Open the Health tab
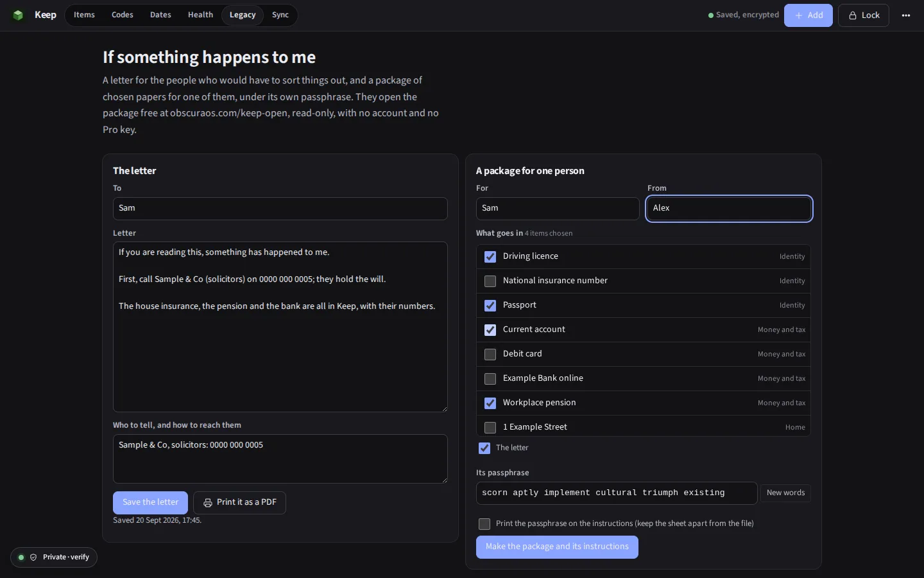The height and width of the screenshot is (578, 924). (200, 15)
